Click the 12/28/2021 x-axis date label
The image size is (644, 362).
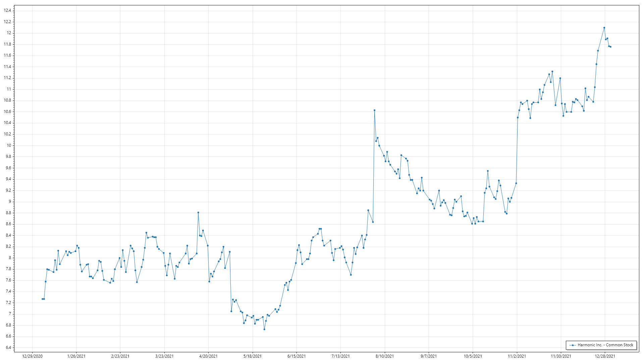605,356
